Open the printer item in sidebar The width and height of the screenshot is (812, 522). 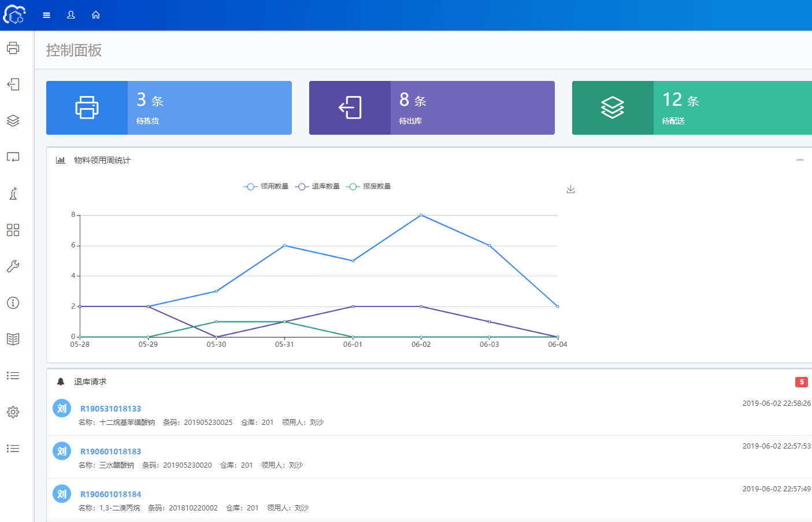click(x=13, y=48)
